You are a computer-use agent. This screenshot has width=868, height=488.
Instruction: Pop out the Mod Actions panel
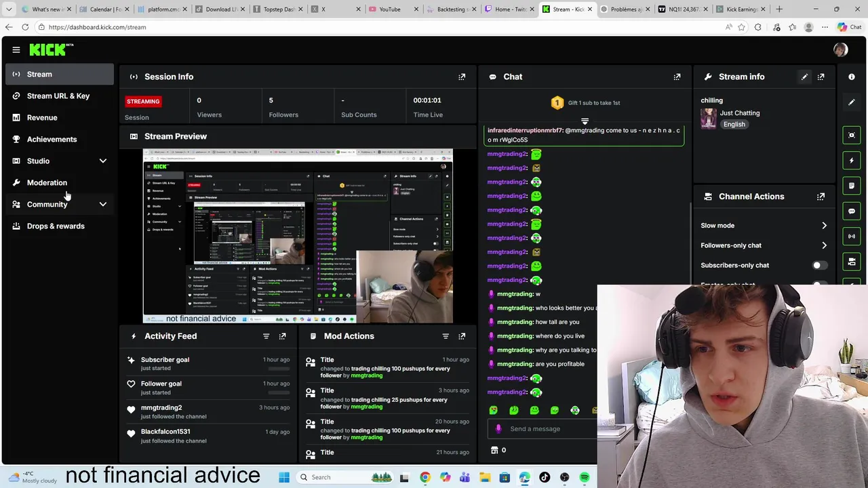point(462,336)
